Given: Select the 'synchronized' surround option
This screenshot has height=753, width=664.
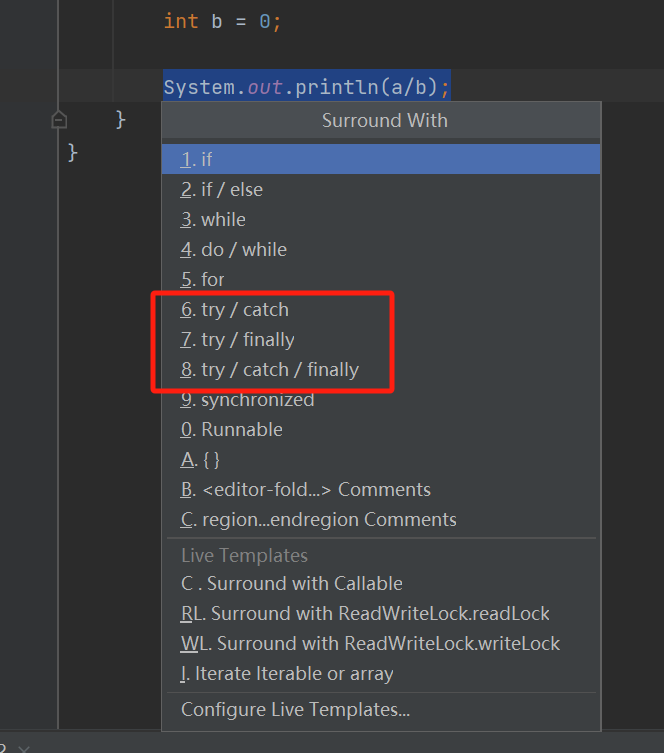Looking at the screenshot, I should (x=248, y=399).
